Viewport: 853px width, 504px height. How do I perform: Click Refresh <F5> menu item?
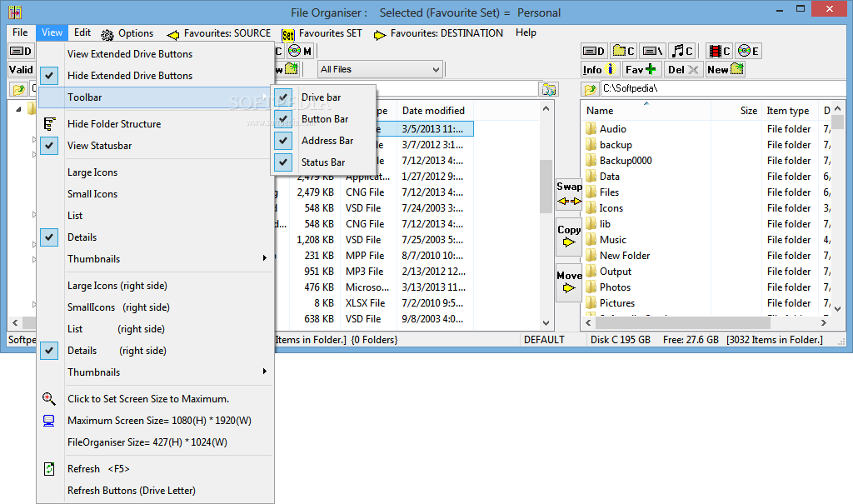[155, 469]
